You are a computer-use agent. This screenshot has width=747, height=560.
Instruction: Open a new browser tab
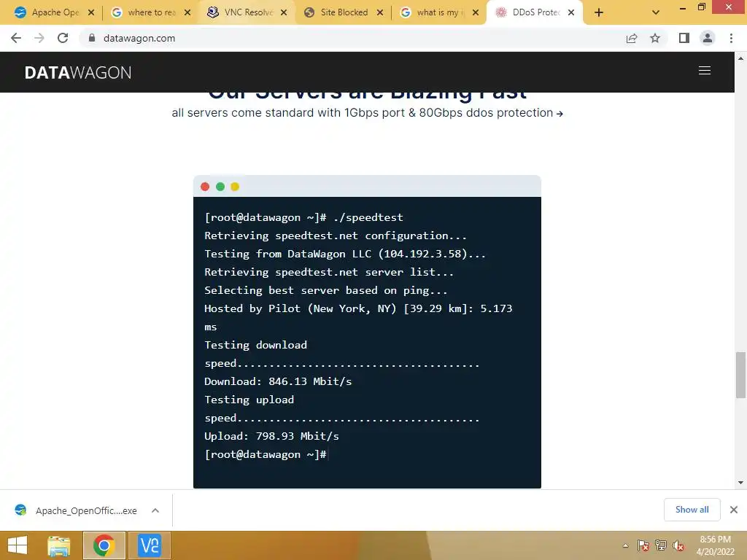click(599, 12)
